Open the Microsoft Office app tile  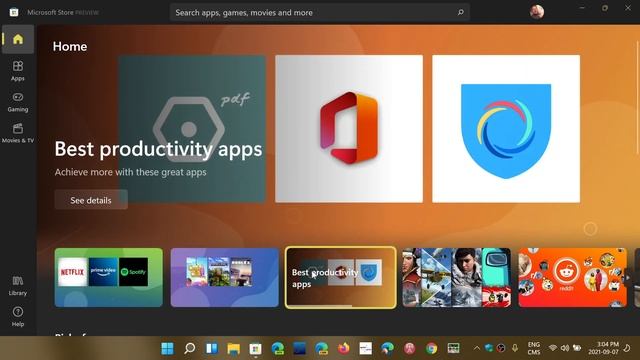coord(349,129)
